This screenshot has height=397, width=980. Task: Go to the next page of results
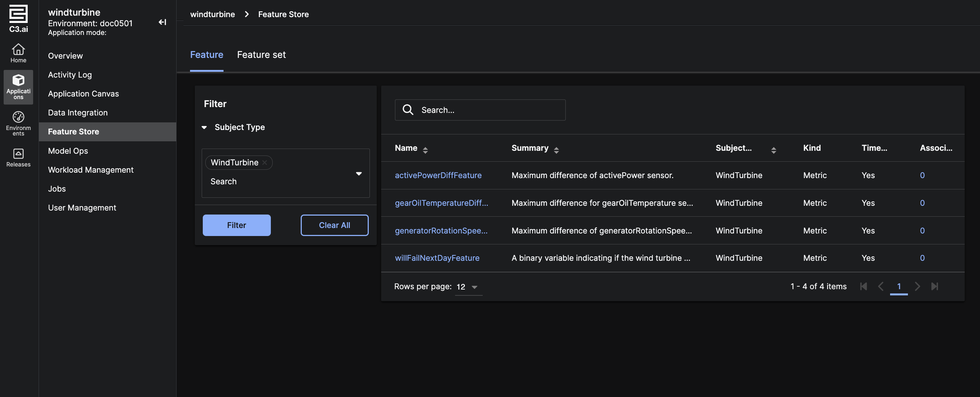point(917,286)
